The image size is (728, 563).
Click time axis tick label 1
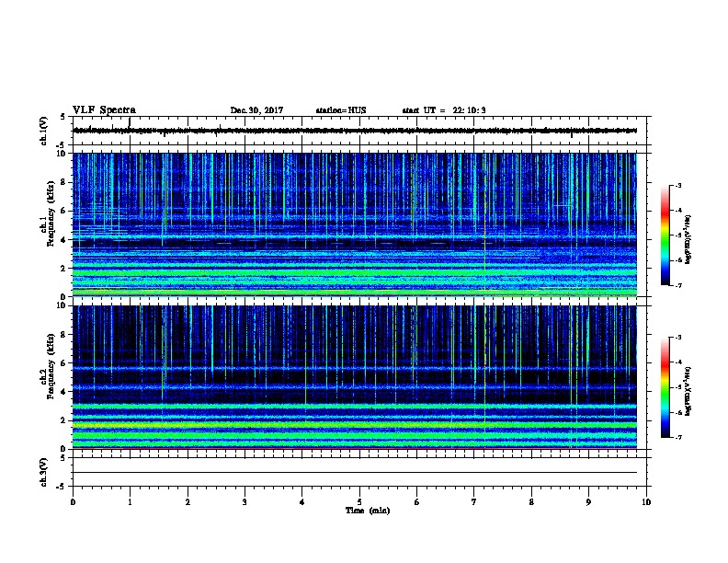130,502
